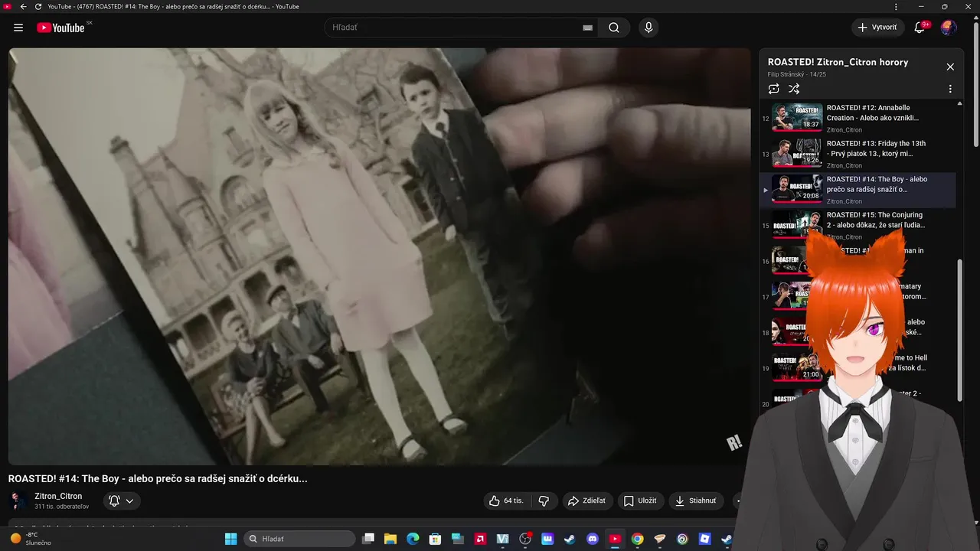
Task: Close the playlist panel
Action: [950, 67]
